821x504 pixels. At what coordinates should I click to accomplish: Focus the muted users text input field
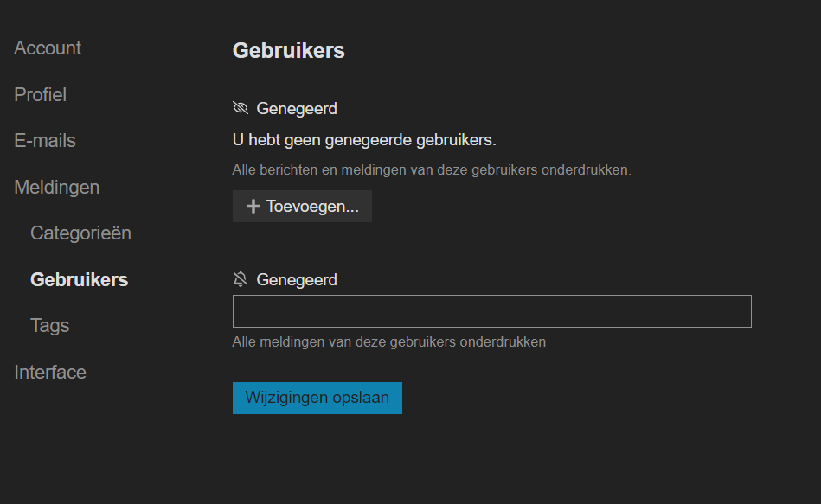click(491, 311)
